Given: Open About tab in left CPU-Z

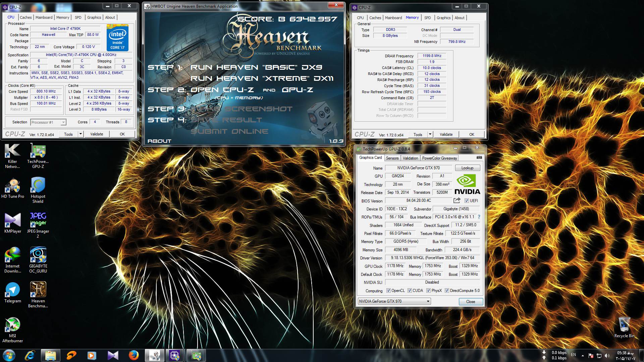Looking at the screenshot, I should [x=110, y=17].
